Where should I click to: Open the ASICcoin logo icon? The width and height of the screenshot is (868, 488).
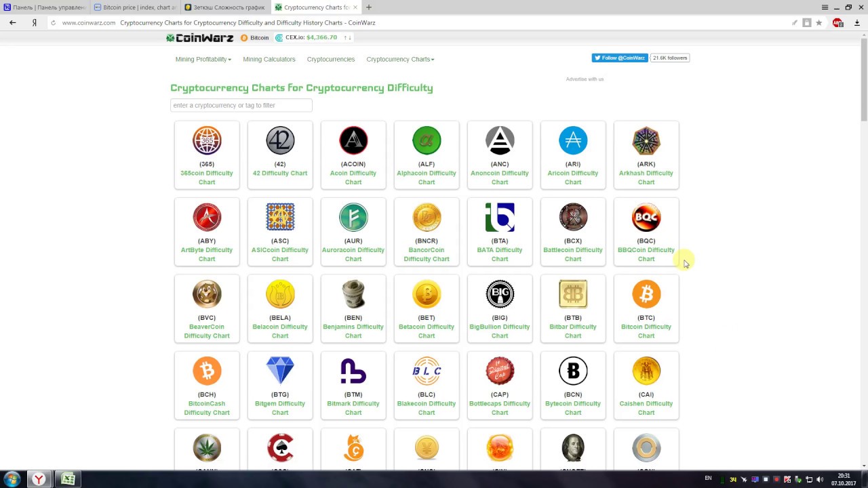(280, 218)
